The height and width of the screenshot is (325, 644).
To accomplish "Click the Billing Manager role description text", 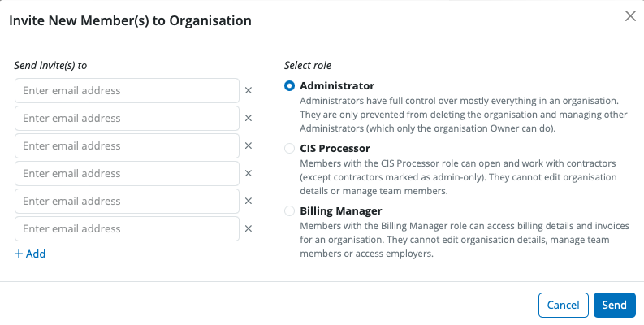I will (x=455, y=240).
